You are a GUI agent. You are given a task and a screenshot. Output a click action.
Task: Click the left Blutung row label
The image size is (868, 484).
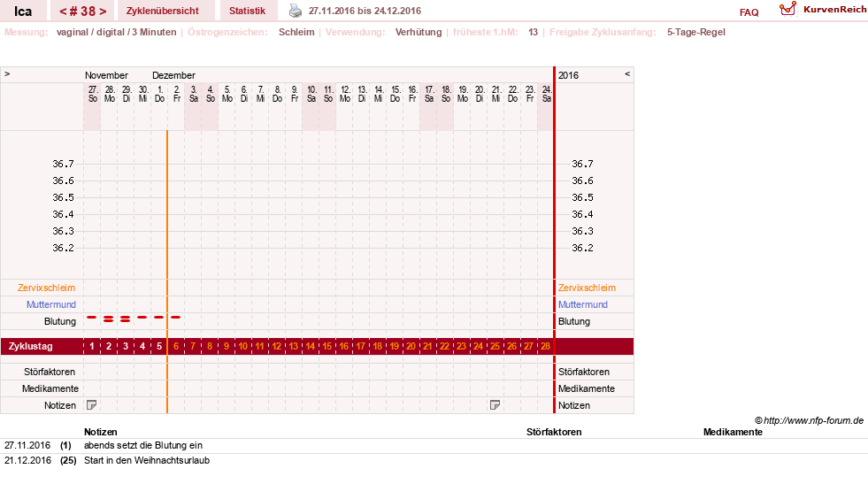coord(60,321)
